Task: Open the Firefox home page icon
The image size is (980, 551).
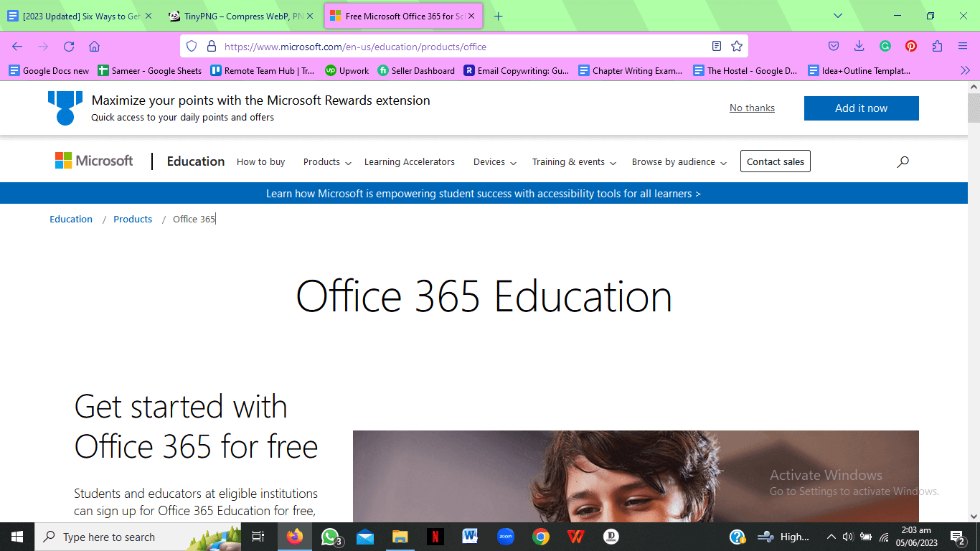Action: [x=94, y=47]
